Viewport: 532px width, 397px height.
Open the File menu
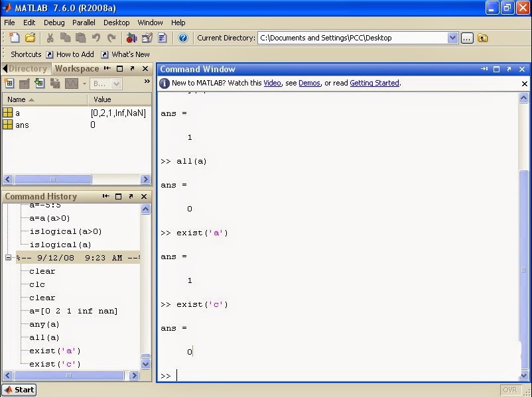pyautogui.click(x=9, y=23)
